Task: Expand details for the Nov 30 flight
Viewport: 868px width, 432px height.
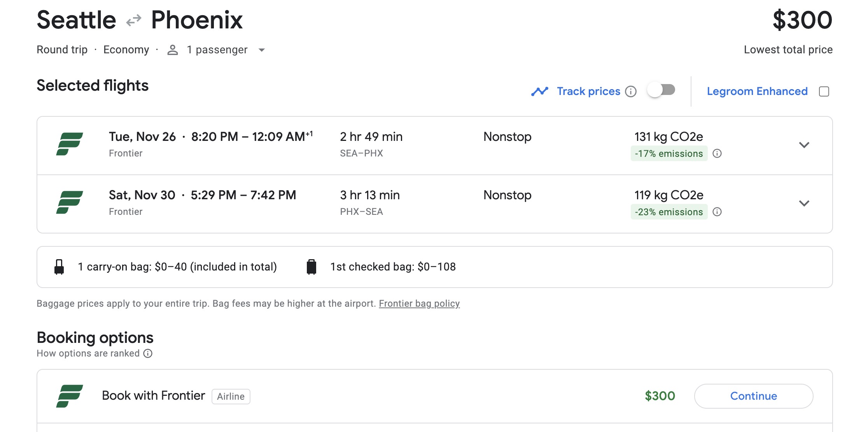Action: coord(804,204)
